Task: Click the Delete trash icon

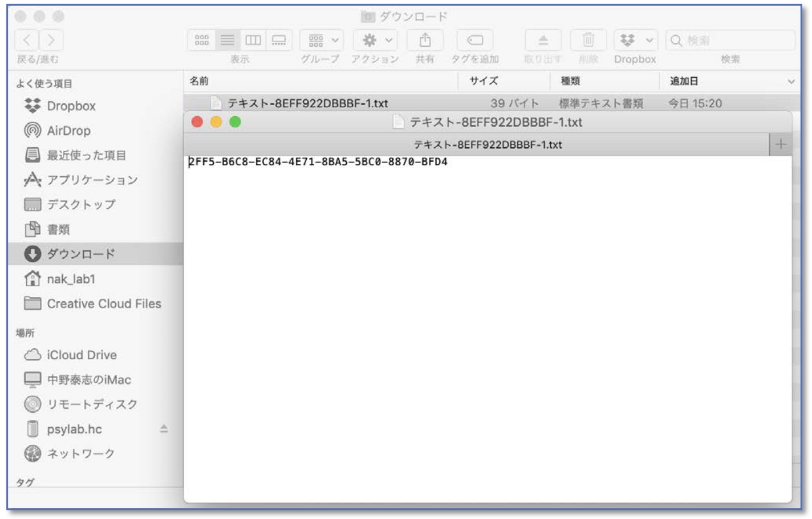Action: 588,40
